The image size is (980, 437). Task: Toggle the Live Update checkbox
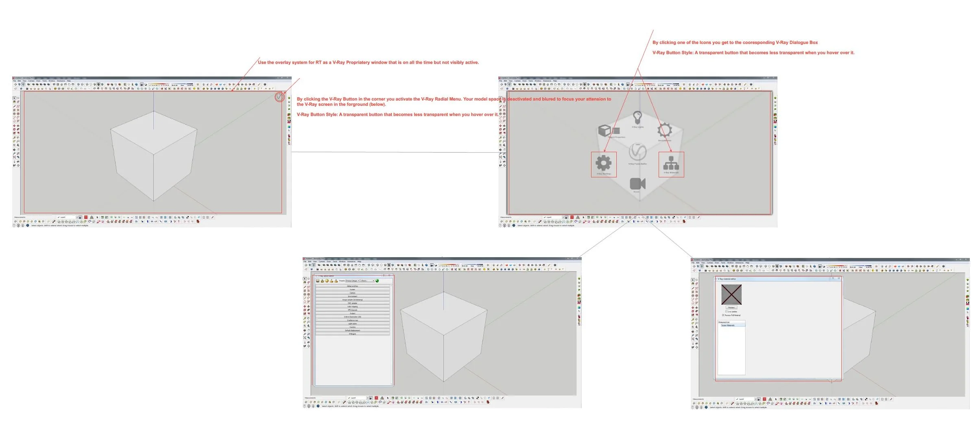(x=726, y=312)
